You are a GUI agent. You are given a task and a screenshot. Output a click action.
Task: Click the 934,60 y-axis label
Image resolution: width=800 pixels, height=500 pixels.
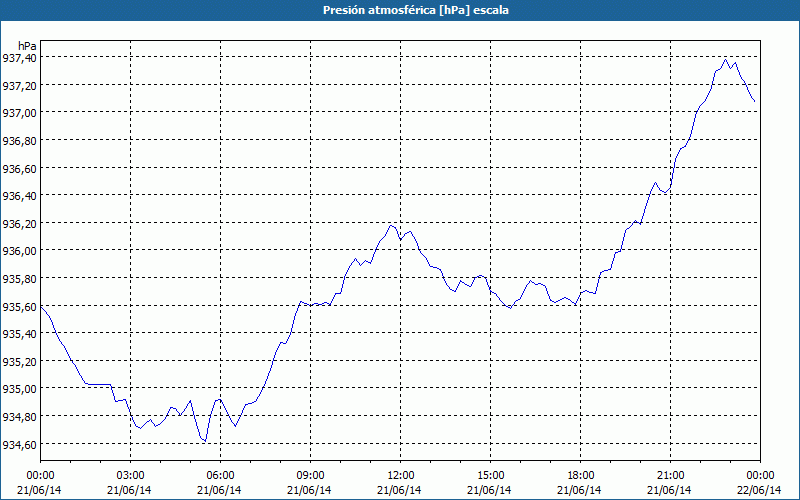click(x=19, y=445)
